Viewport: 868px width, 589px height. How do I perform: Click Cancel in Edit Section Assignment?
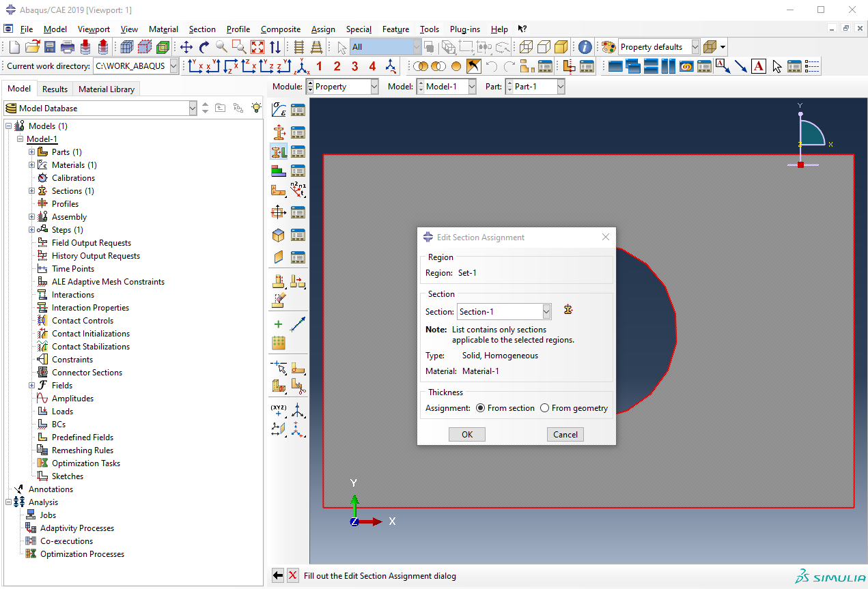(x=565, y=435)
